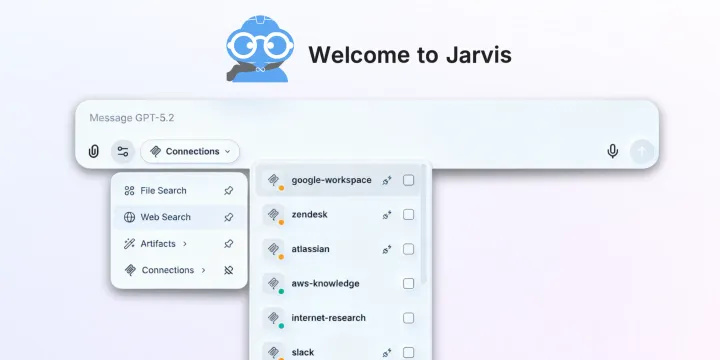This screenshot has height=360, width=720.
Task: Enable the atlassian checkbox
Action: (408, 249)
